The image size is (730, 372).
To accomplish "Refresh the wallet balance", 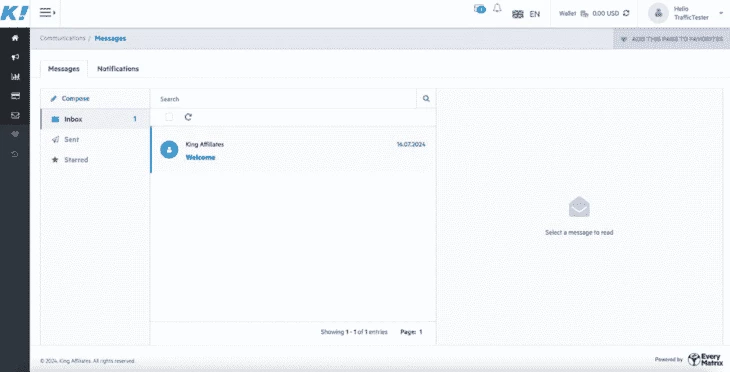I will [626, 13].
